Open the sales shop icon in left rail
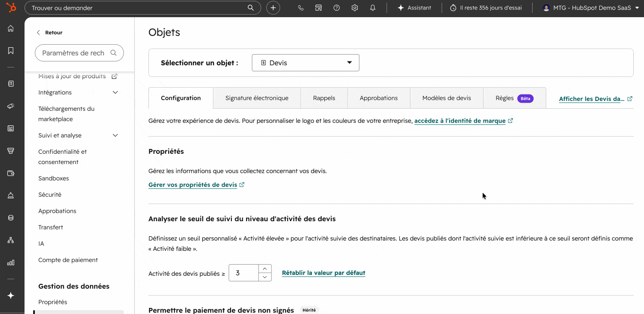This screenshot has height=314, width=644. coord(11,151)
